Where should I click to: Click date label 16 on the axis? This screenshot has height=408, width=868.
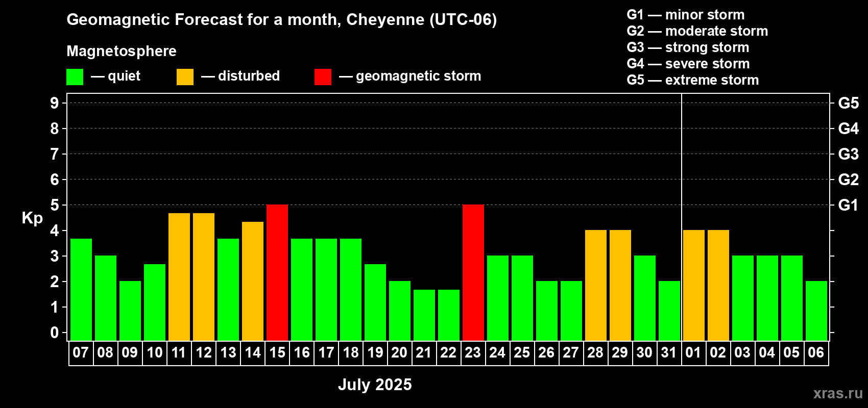[301, 352]
